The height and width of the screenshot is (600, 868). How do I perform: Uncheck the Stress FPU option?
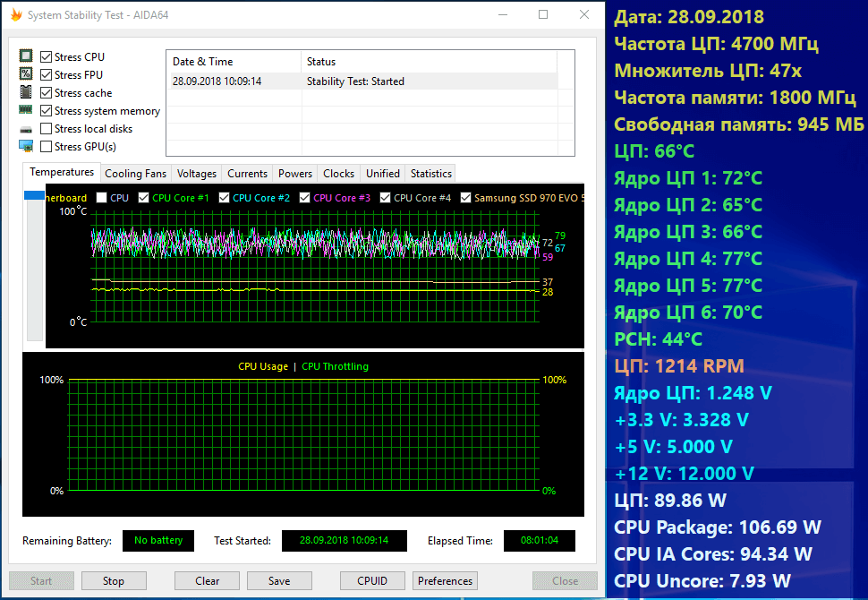click(x=47, y=75)
